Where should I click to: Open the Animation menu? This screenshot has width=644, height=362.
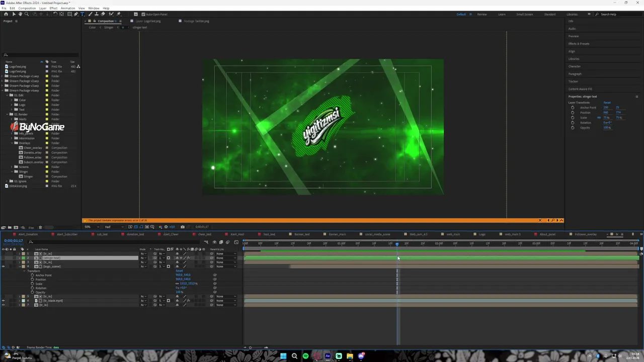tap(67, 8)
